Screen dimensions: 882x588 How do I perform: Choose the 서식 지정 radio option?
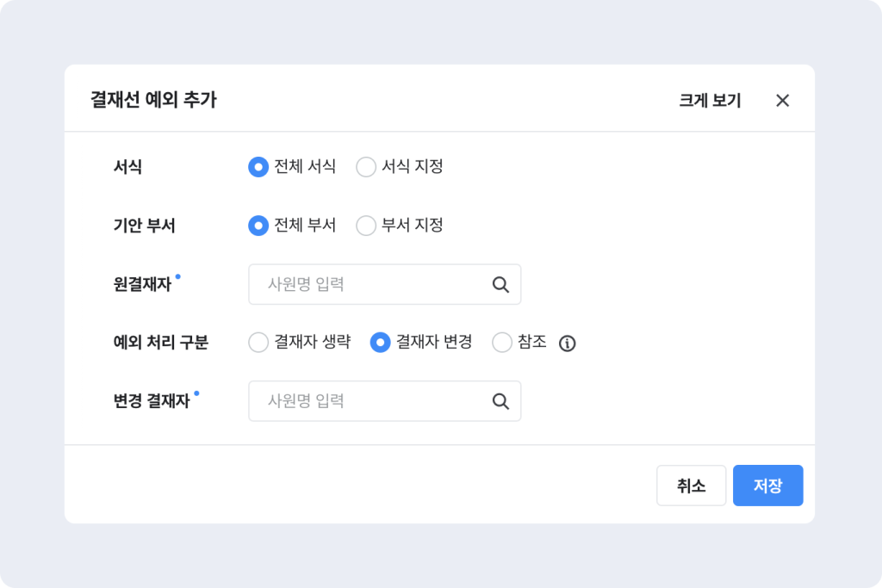tap(366, 167)
